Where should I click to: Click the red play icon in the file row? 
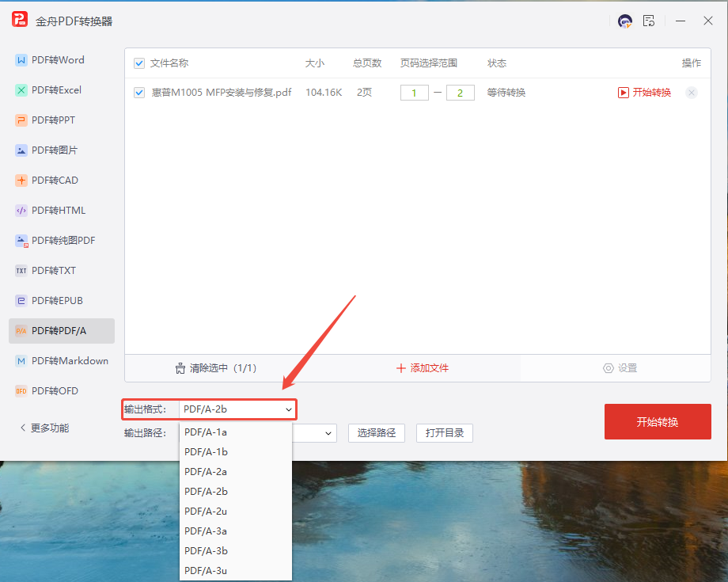623,93
